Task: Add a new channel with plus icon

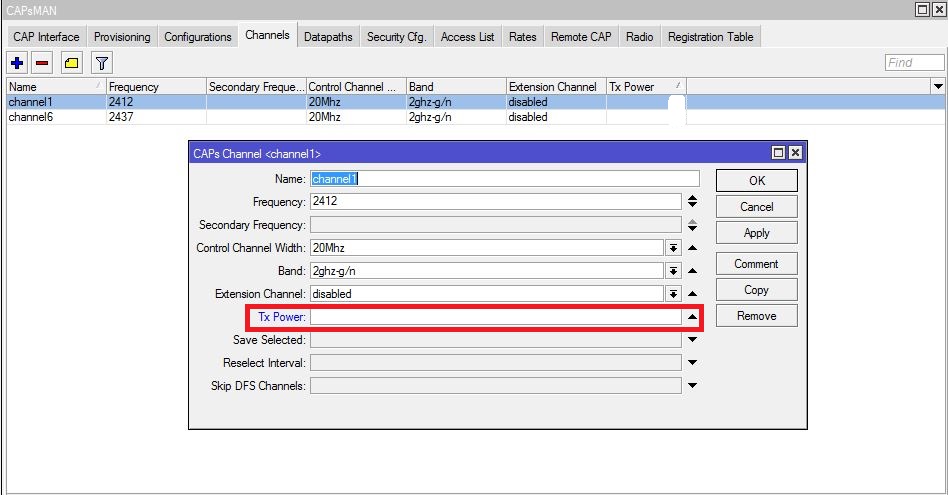Action: pos(17,63)
